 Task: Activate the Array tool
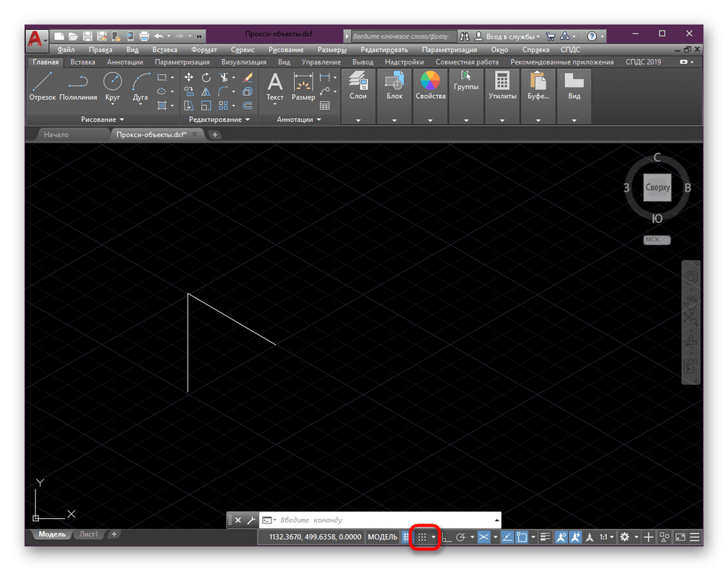(224, 106)
